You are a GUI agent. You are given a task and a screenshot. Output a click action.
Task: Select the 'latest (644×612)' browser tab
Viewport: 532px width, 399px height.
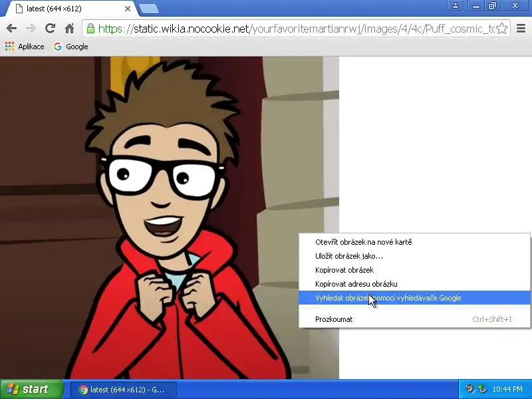click(x=70, y=9)
